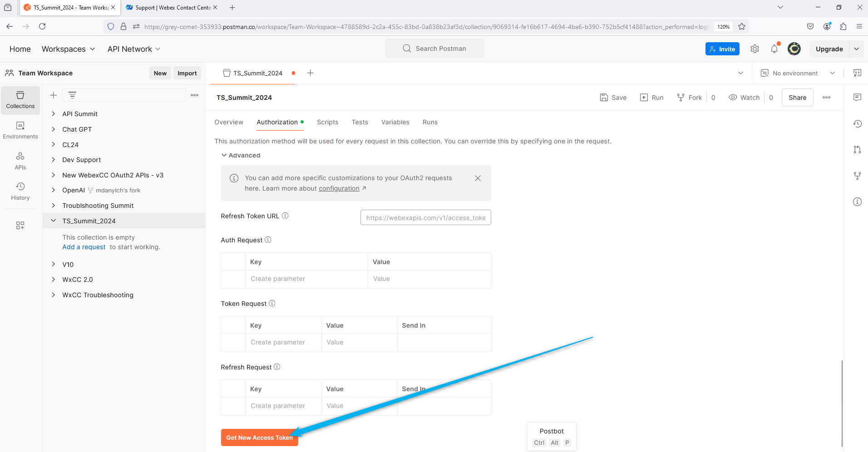Open the notifications bell icon

(x=774, y=49)
